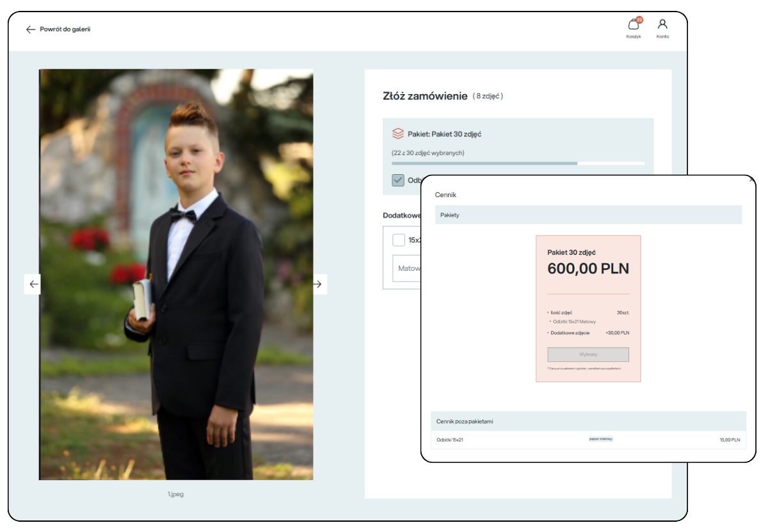This screenshot has height=532, width=768.
Task: Open the Koszyk shopping cart icon
Action: [633, 26]
